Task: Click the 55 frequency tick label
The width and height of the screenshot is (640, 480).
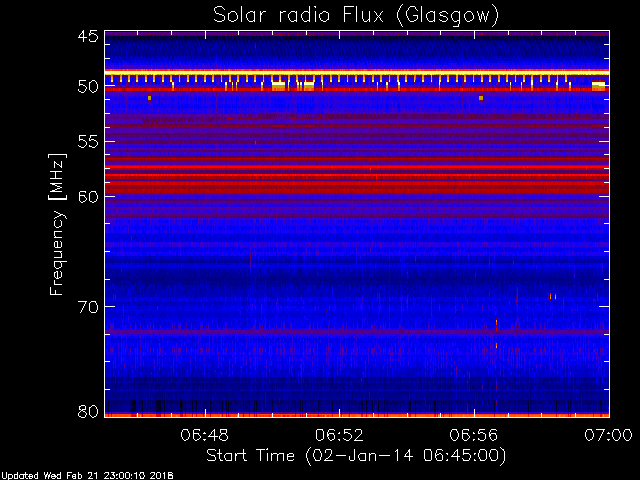Action: coord(88,142)
